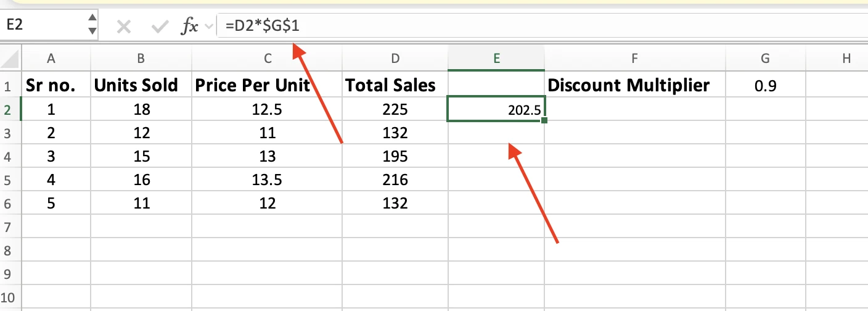Screen dimensions: 868x311
Task: Click the 'Discount Multiplier' cell
Action: pos(635,85)
